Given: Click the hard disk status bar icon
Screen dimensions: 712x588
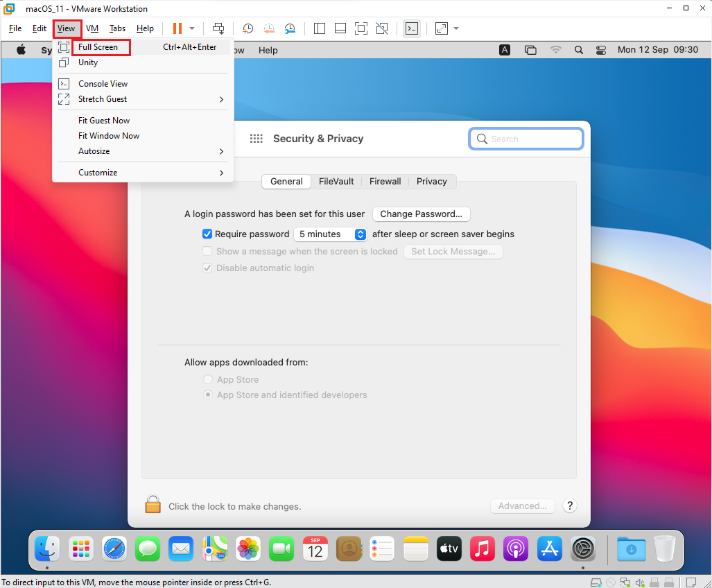Looking at the screenshot, I should point(596,582).
